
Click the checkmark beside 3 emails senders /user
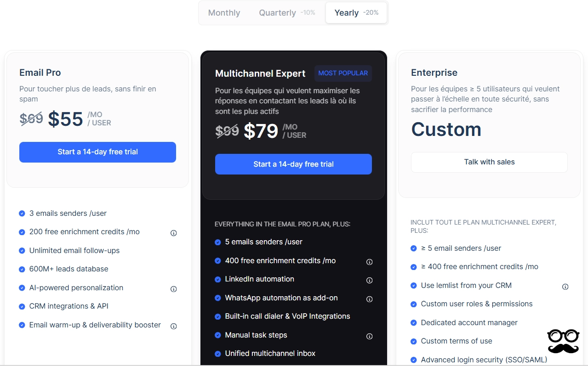pos(21,213)
